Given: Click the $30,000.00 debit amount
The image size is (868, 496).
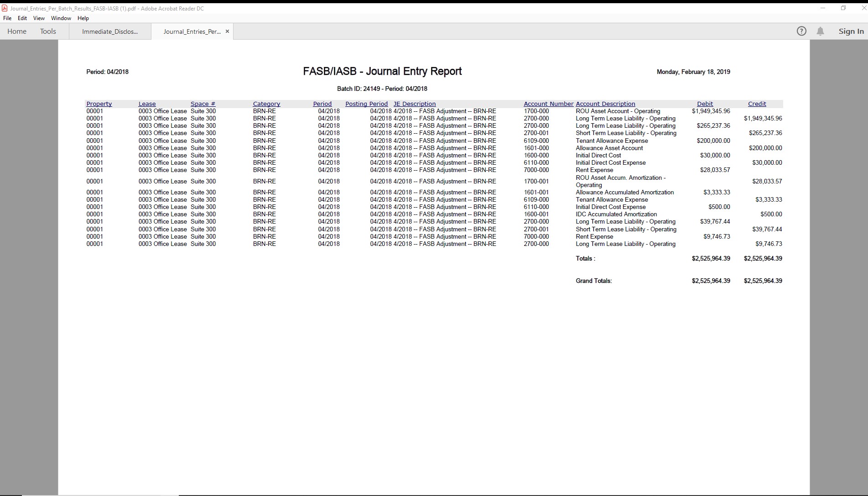Looking at the screenshot, I should coord(715,156).
